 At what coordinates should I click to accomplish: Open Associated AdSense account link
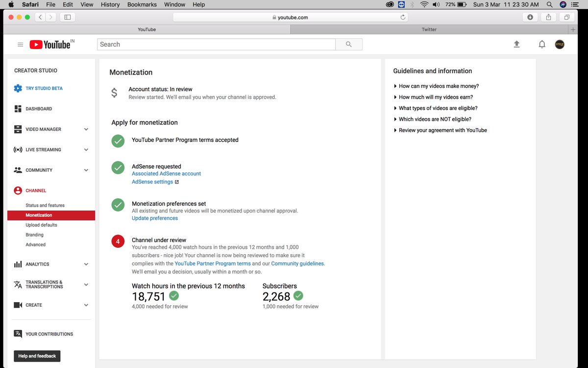(166, 174)
